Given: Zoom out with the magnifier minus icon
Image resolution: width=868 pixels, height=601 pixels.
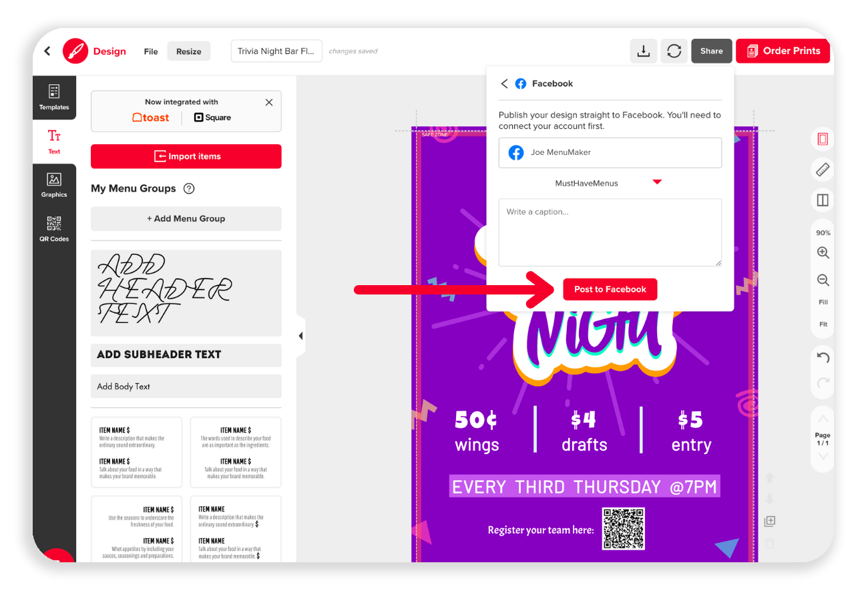Looking at the screenshot, I should [x=823, y=280].
